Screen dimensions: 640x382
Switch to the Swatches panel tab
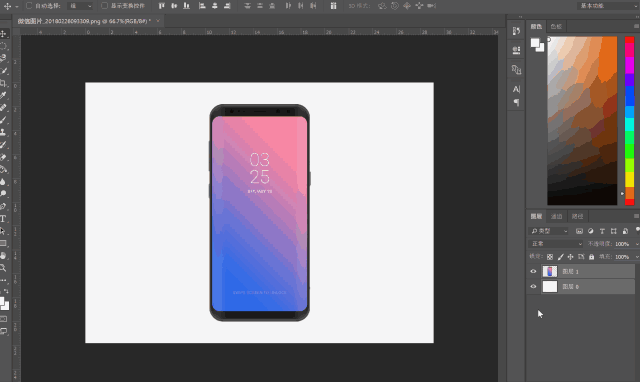pyautogui.click(x=556, y=27)
